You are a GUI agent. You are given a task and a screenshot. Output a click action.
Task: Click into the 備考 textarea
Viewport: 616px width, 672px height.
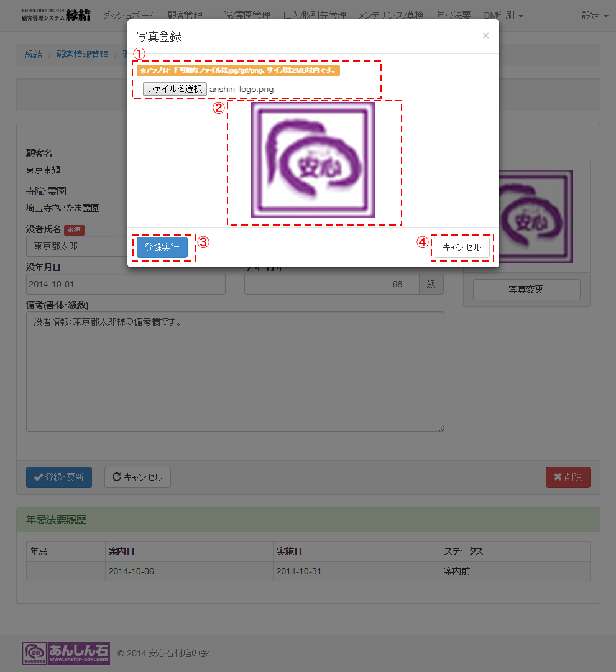tap(235, 372)
